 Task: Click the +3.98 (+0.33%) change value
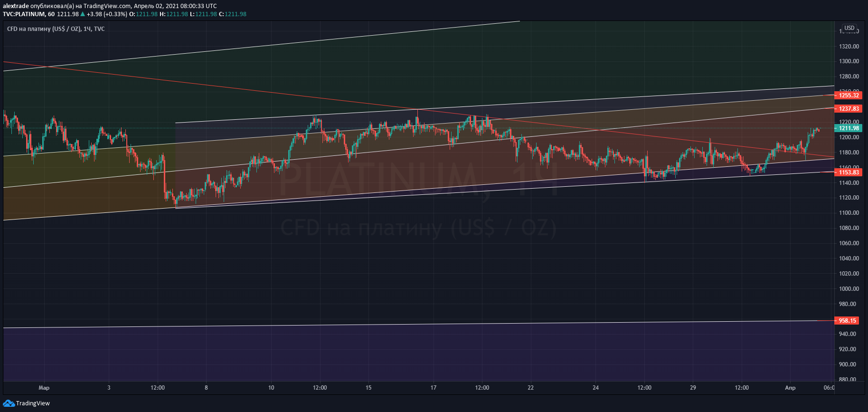click(107, 14)
